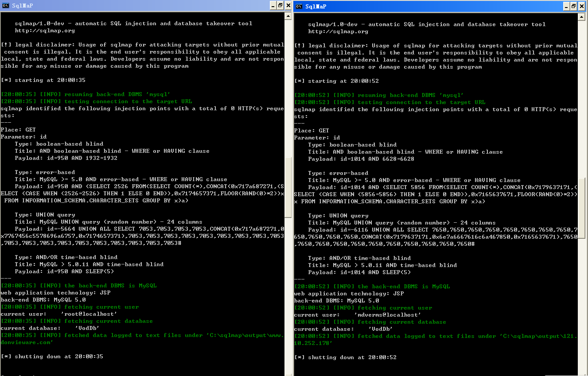Click current user 'mdverms@localhost' line
The image size is (588, 376).
pyautogui.click(x=358, y=315)
